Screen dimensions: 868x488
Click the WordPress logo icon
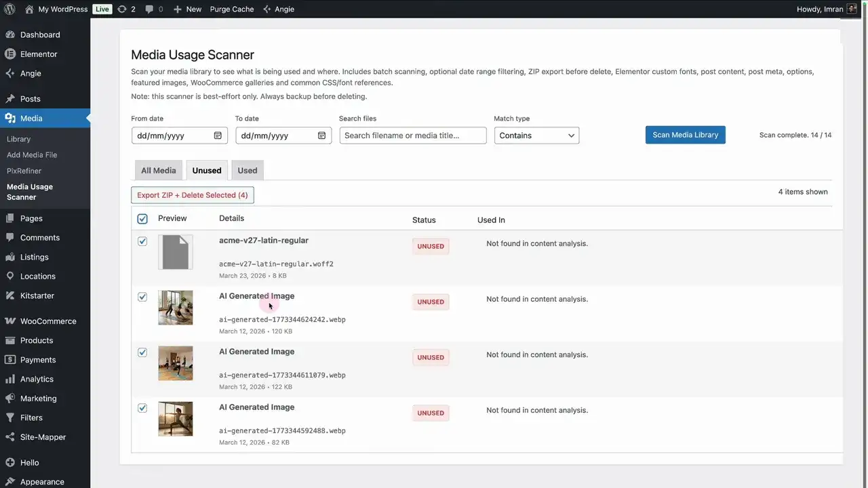pyautogui.click(x=10, y=9)
